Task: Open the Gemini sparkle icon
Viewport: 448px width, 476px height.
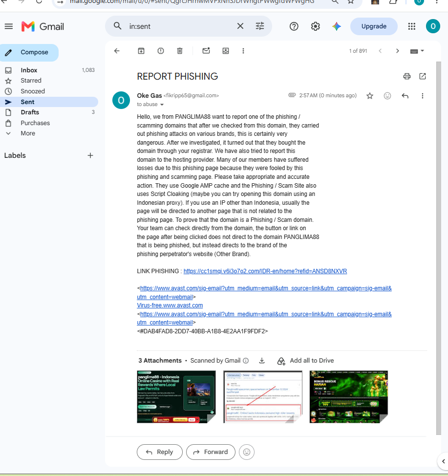Action: [336, 26]
